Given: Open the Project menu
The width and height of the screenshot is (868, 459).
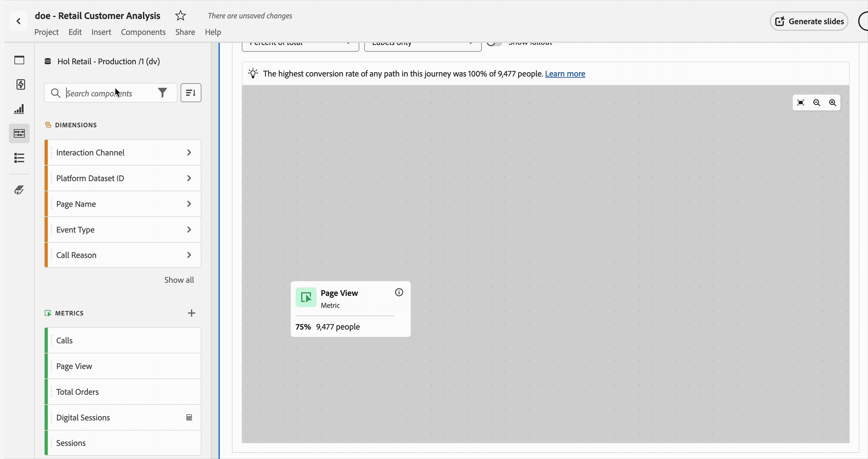Looking at the screenshot, I should tap(47, 32).
